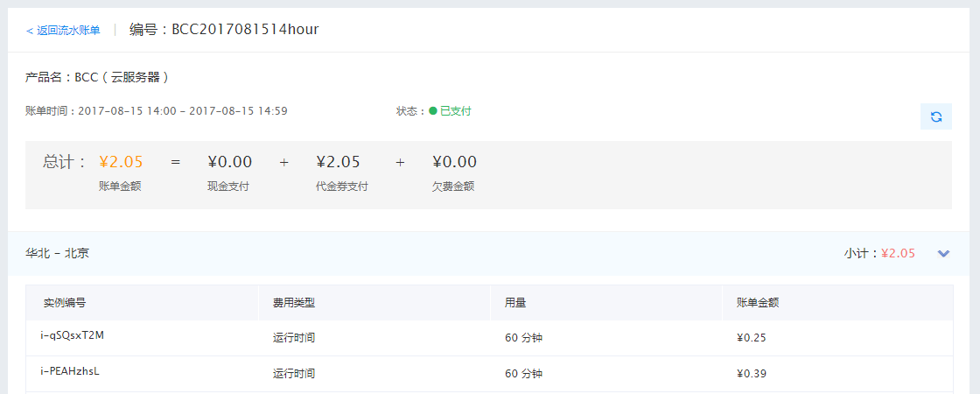980x394 pixels.
Task: Click the green 已支付 status indicator
Action: [x=450, y=111]
